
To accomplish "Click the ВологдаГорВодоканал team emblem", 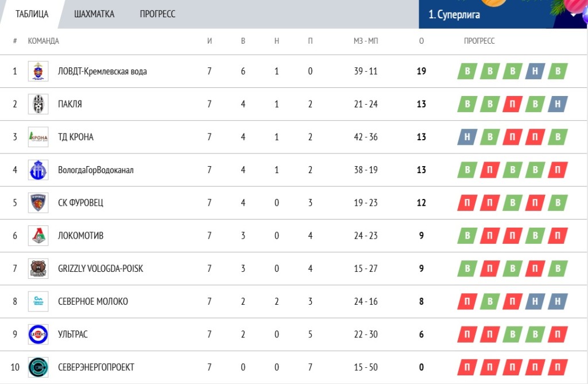I will tap(38, 170).
